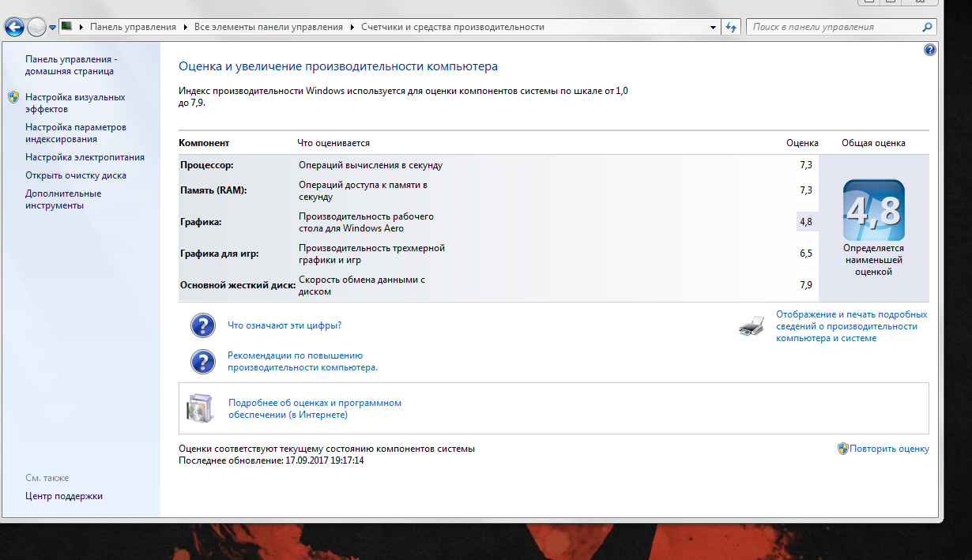Click 'Повторить оценку' link
Viewport: 972px width, 560px height.
(889, 449)
